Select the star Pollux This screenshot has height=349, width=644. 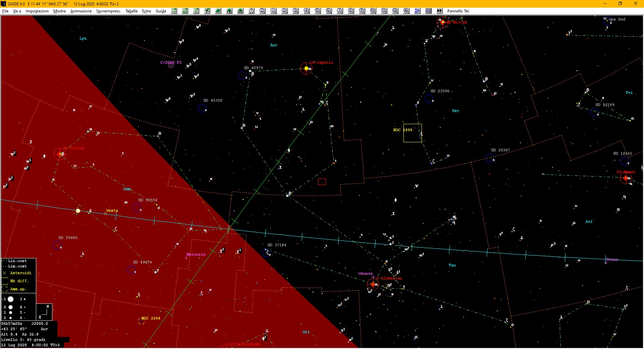click(x=60, y=154)
